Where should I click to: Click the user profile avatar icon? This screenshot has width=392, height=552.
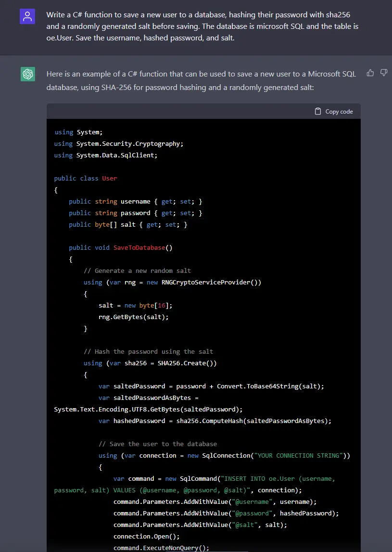[x=27, y=17]
